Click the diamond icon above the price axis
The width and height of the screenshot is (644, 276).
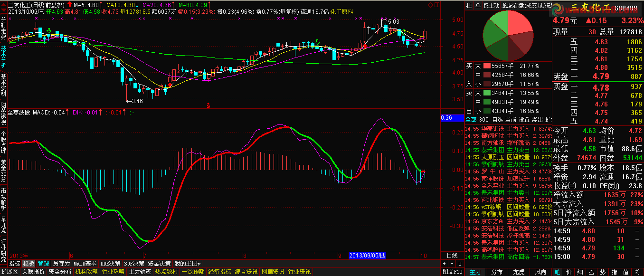tap(430, 5)
